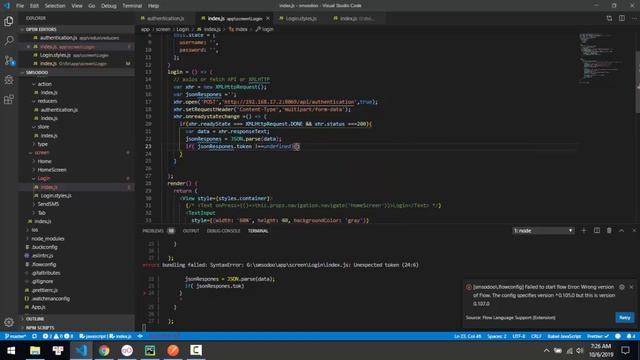Click the sync changes icon in status bar
The width and height of the screenshot is (640, 360).
point(34,336)
